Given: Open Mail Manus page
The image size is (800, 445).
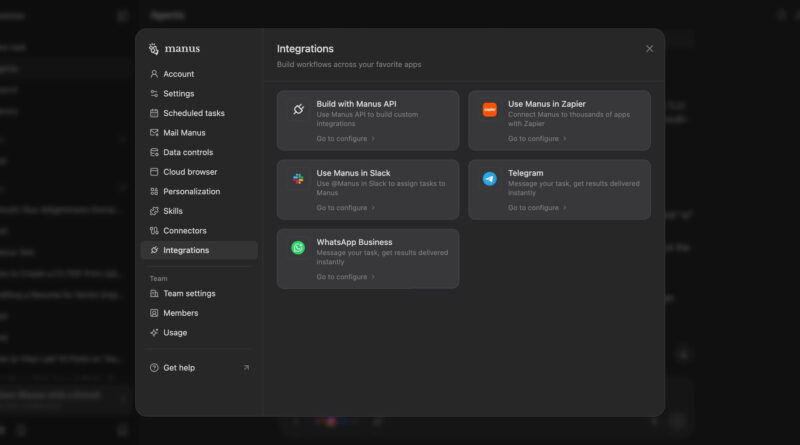Looking at the screenshot, I should point(199,133).
